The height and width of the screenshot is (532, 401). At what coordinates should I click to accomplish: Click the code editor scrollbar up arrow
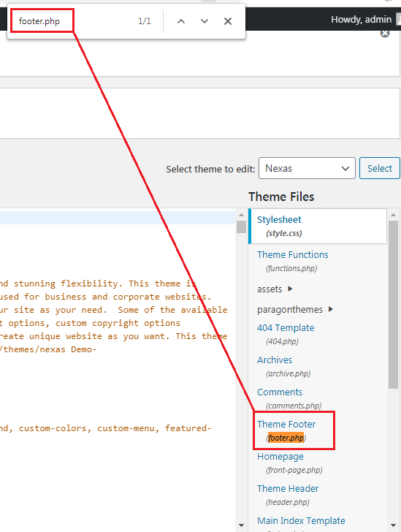(x=241, y=215)
